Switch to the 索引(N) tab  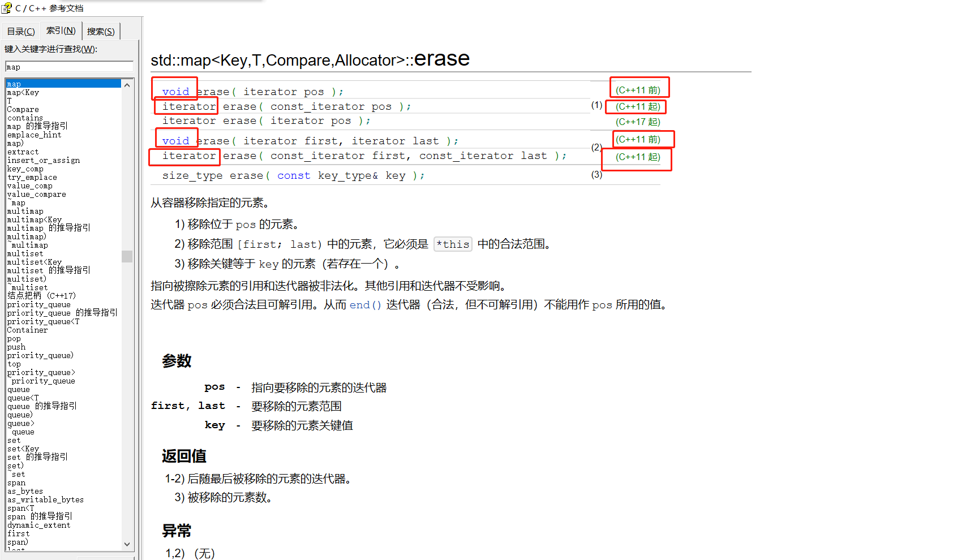point(61,31)
